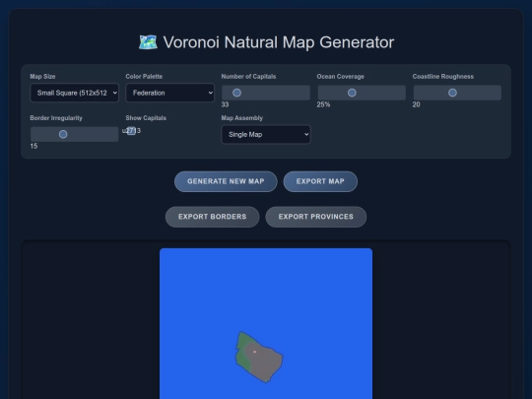532x399 pixels.
Task: Click the capital marker on the island
Action: pyautogui.click(x=255, y=352)
